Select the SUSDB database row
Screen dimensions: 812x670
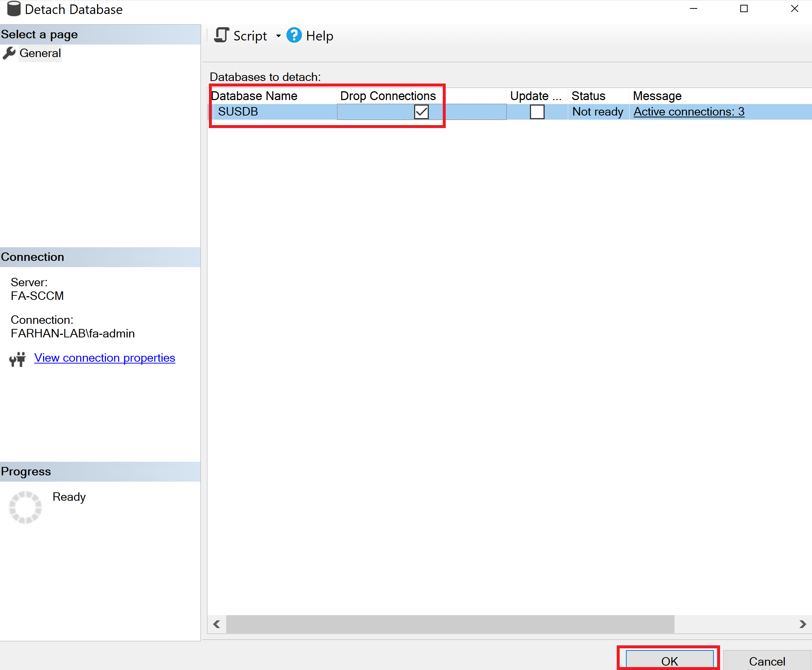click(238, 111)
